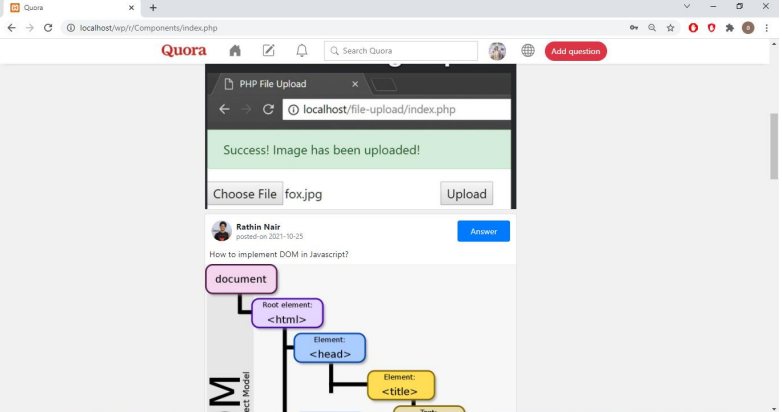This screenshot has height=412, width=782.
Task: Open the Quora logo homepage link
Action: coord(184,50)
